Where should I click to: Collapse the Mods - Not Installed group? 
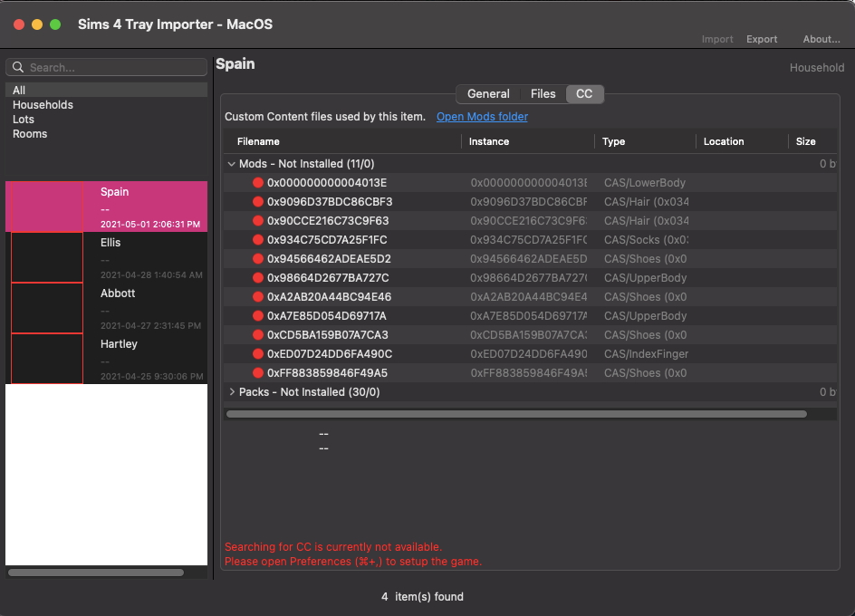pyautogui.click(x=231, y=164)
